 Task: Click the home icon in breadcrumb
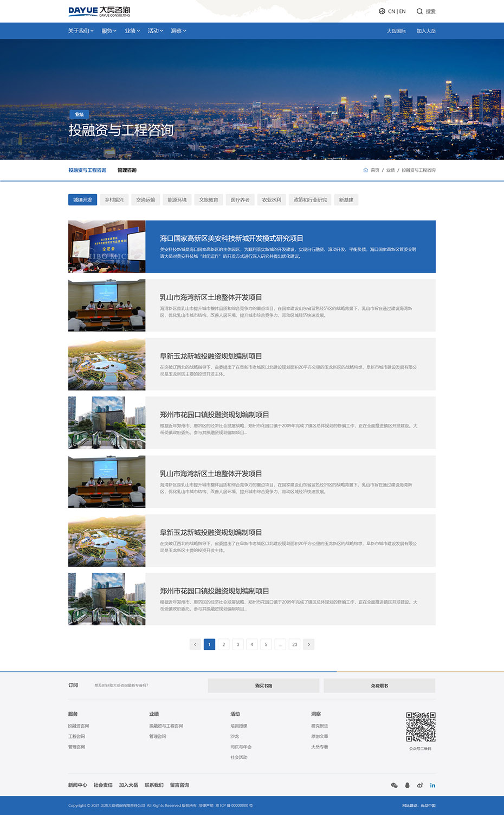coord(365,170)
